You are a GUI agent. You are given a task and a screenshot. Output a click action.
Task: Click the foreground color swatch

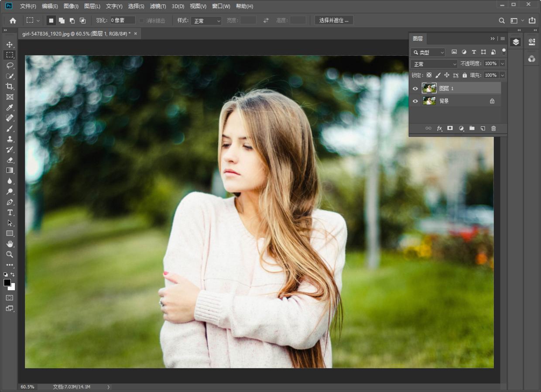[7, 283]
